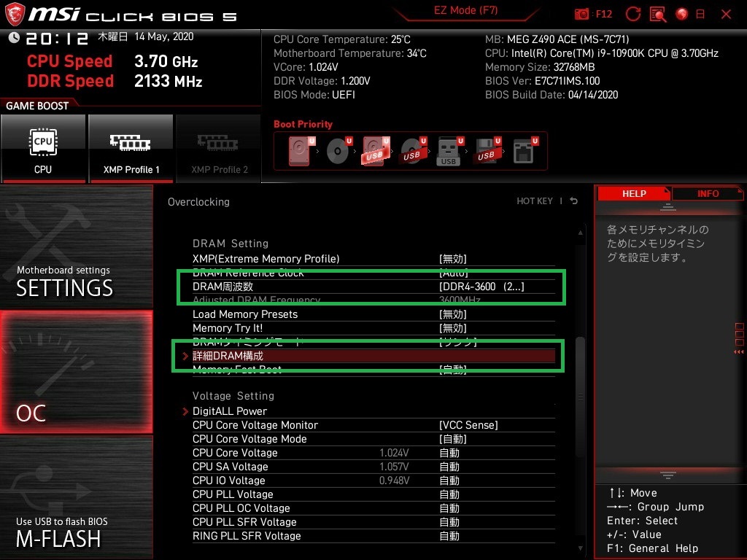Select the USB hard disk boot device icon
The height and width of the screenshot is (560, 747).
(x=376, y=151)
